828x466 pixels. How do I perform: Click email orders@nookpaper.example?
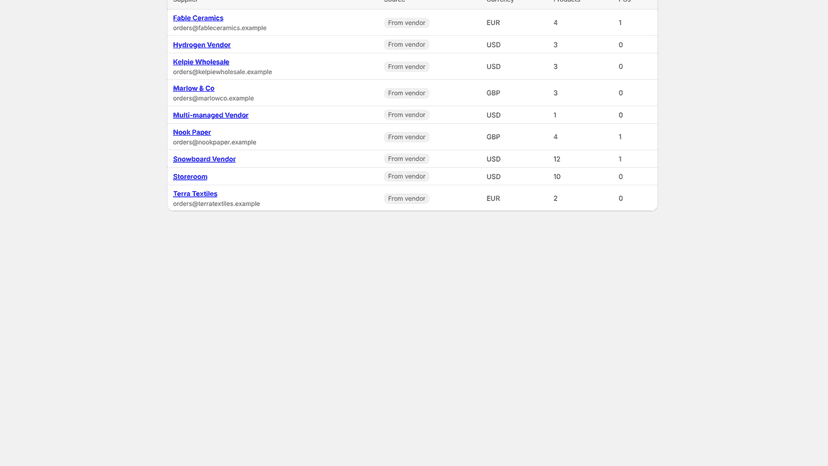click(x=214, y=142)
